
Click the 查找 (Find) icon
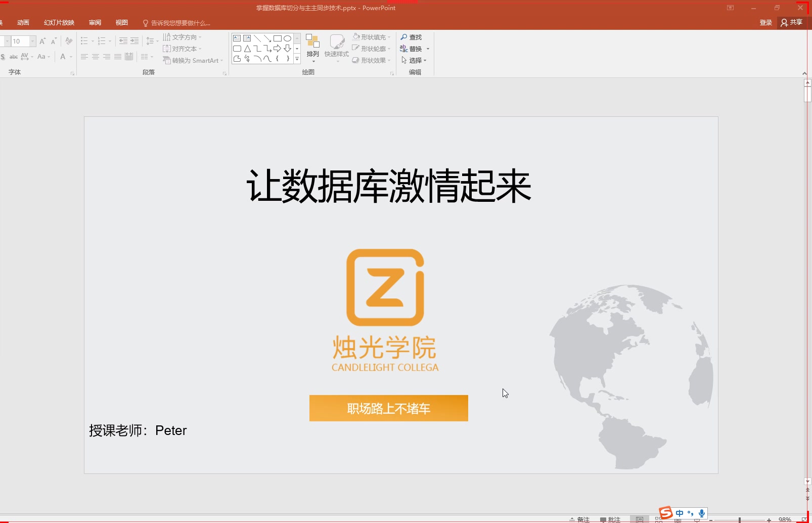point(403,36)
